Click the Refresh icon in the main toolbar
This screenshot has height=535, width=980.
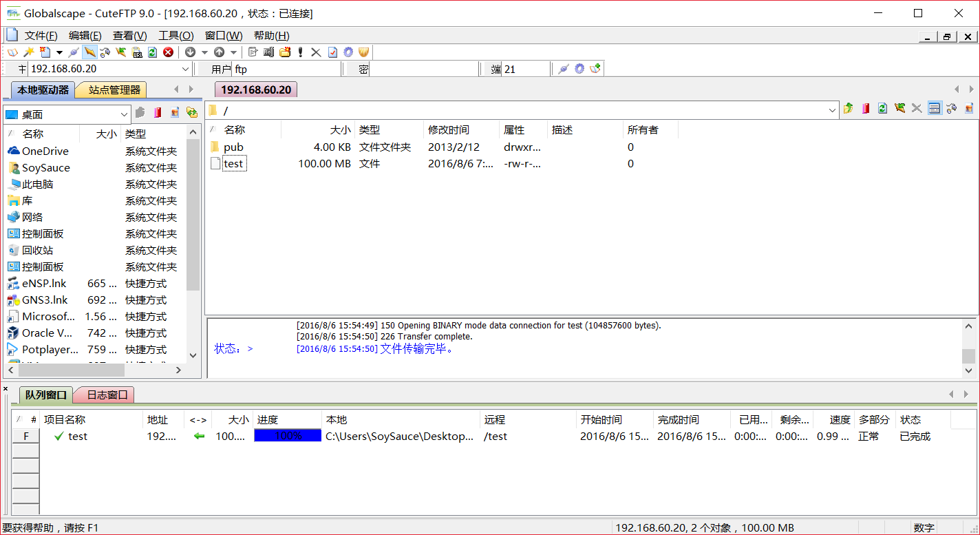coord(152,52)
